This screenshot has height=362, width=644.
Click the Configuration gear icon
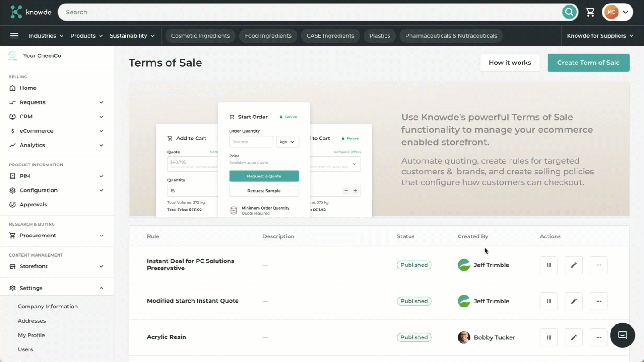13,190
